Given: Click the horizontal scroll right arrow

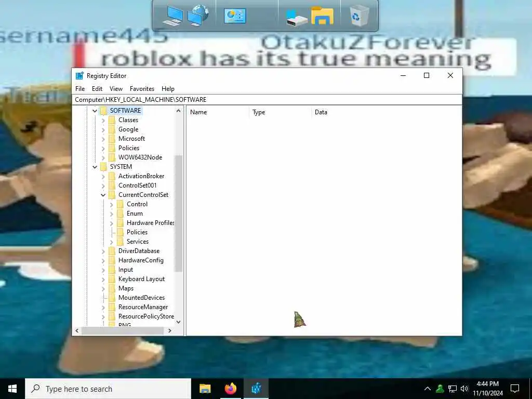Looking at the screenshot, I should pos(170,330).
